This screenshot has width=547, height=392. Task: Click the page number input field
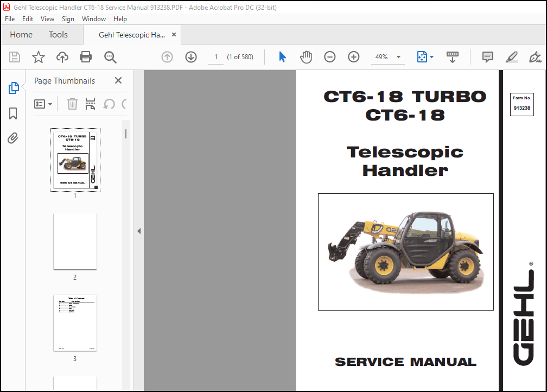[216, 57]
